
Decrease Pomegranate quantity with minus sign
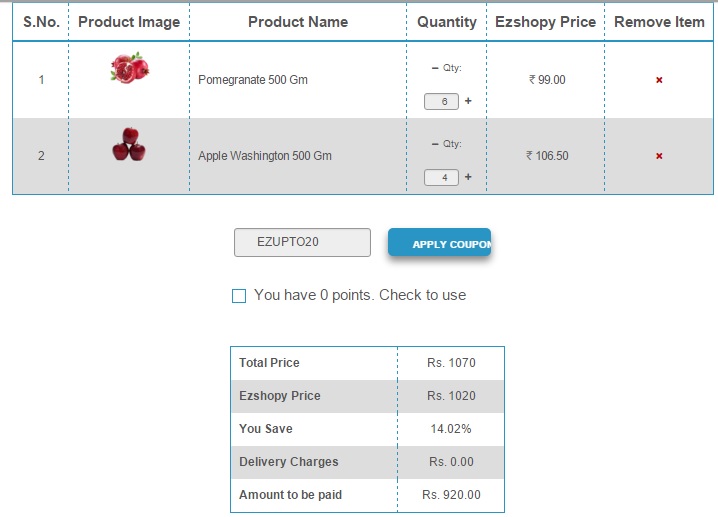coord(435,68)
